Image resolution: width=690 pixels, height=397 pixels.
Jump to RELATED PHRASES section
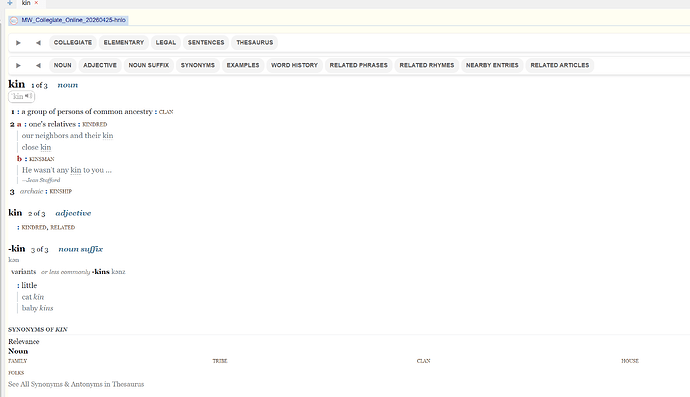pos(359,65)
